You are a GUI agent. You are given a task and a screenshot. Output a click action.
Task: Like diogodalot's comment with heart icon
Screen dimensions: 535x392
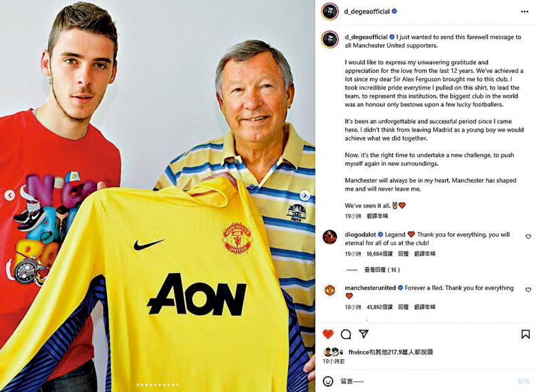click(528, 236)
